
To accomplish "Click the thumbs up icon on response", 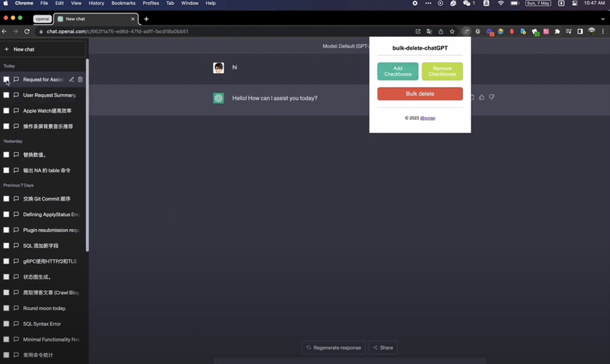I will pos(482,97).
